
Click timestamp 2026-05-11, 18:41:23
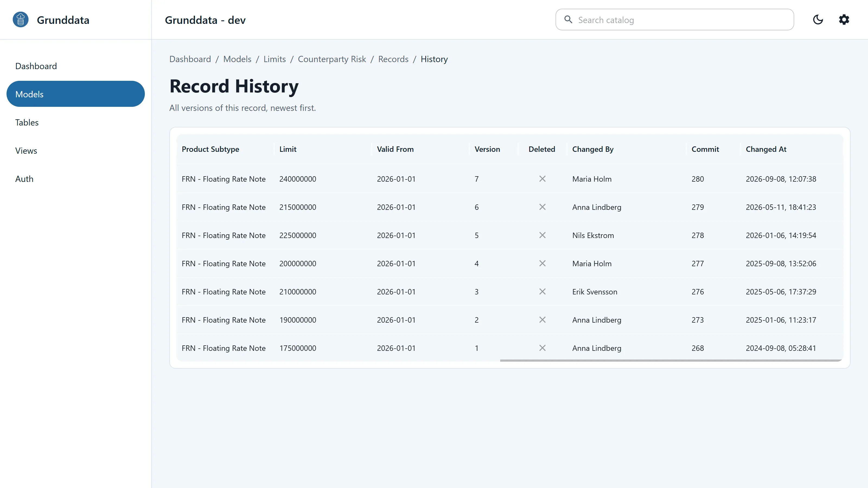tap(781, 207)
